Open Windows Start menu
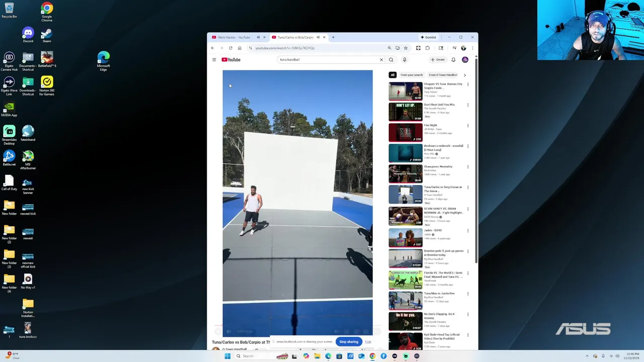644x362 pixels. pyautogui.click(x=227, y=356)
